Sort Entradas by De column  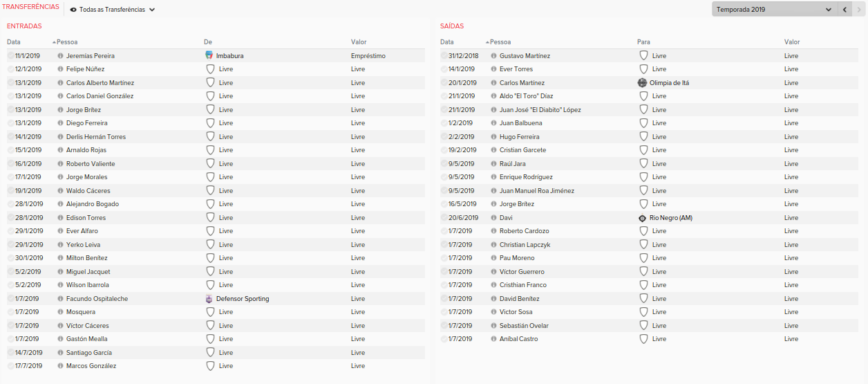tap(208, 42)
